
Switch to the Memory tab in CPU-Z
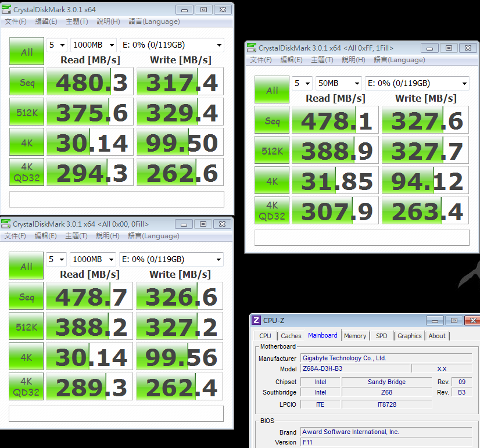355,336
